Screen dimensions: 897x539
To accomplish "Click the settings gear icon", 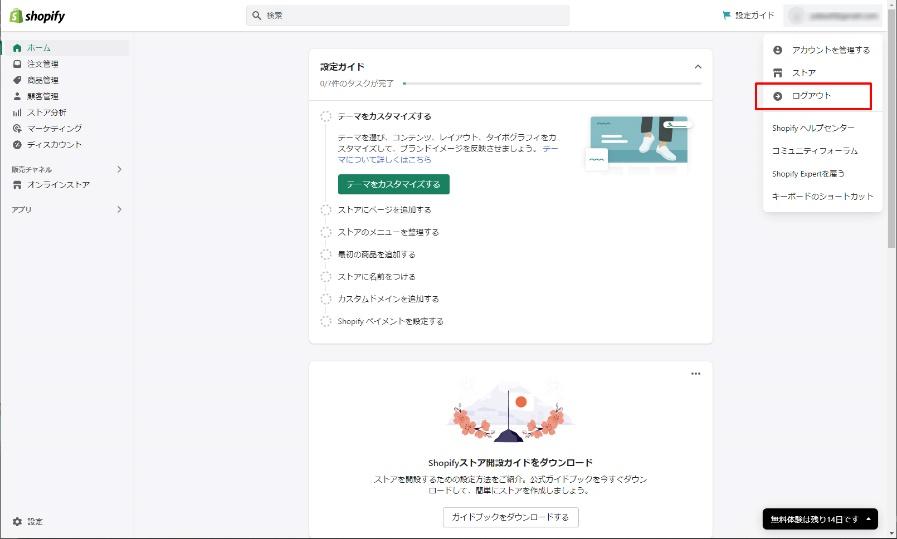I will (x=17, y=522).
